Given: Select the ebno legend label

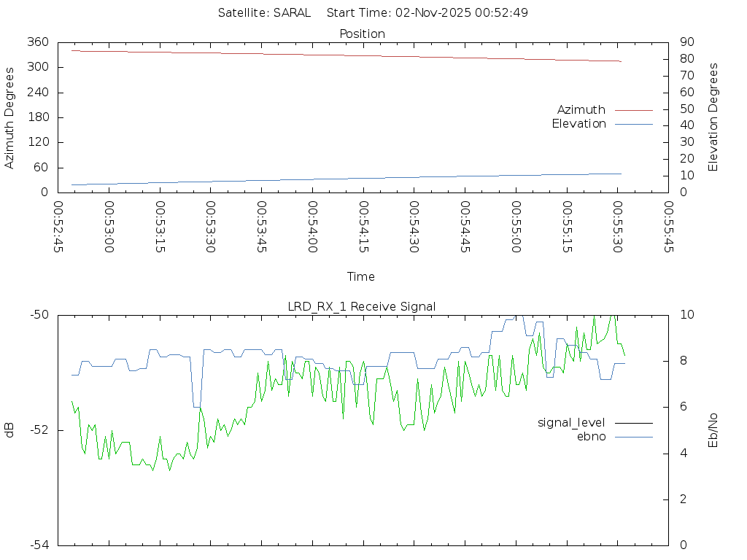Looking at the screenshot, I should tap(591, 437).
